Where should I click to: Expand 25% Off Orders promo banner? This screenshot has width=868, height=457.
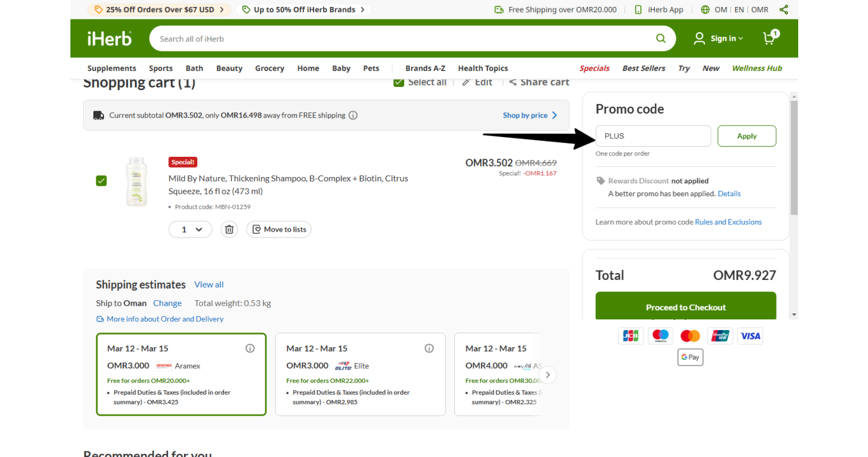(159, 10)
